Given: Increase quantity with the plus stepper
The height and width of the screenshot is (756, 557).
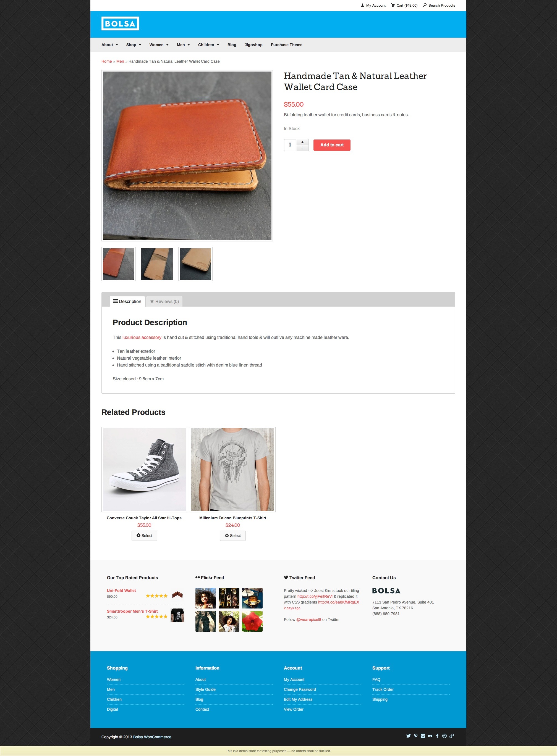Looking at the screenshot, I should [x=302, y=142].
